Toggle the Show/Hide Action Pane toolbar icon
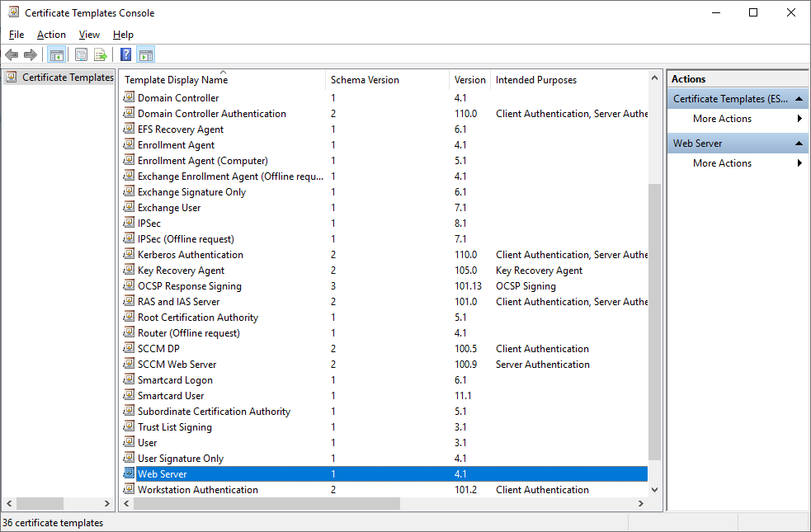The width and height of the screenshot is (811, 532). (x=146, y=54)
